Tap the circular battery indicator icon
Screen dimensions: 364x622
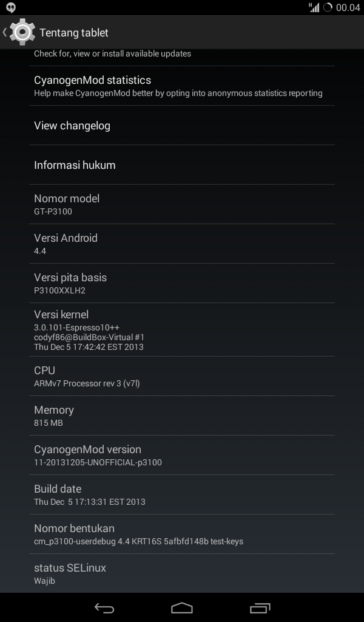(x=328, y=7)
